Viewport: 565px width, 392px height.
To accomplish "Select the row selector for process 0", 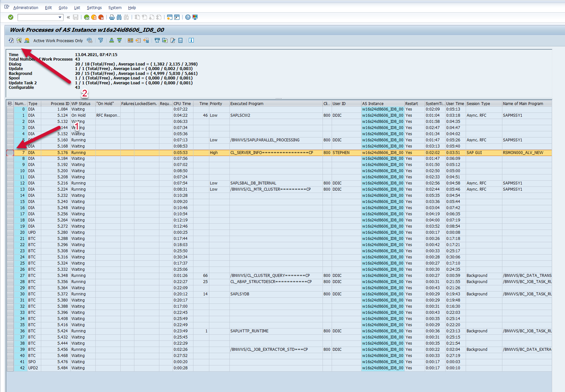I will point(10,110).
